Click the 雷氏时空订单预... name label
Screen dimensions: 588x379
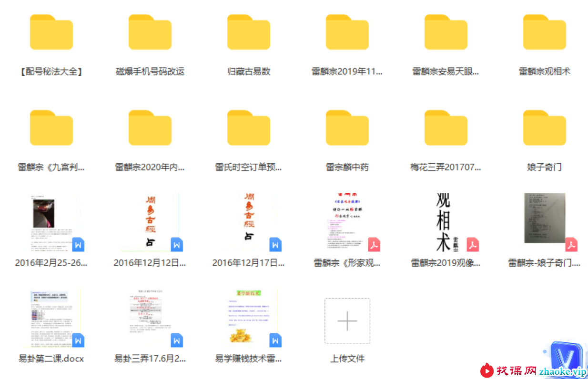click(x=249, y=168)
